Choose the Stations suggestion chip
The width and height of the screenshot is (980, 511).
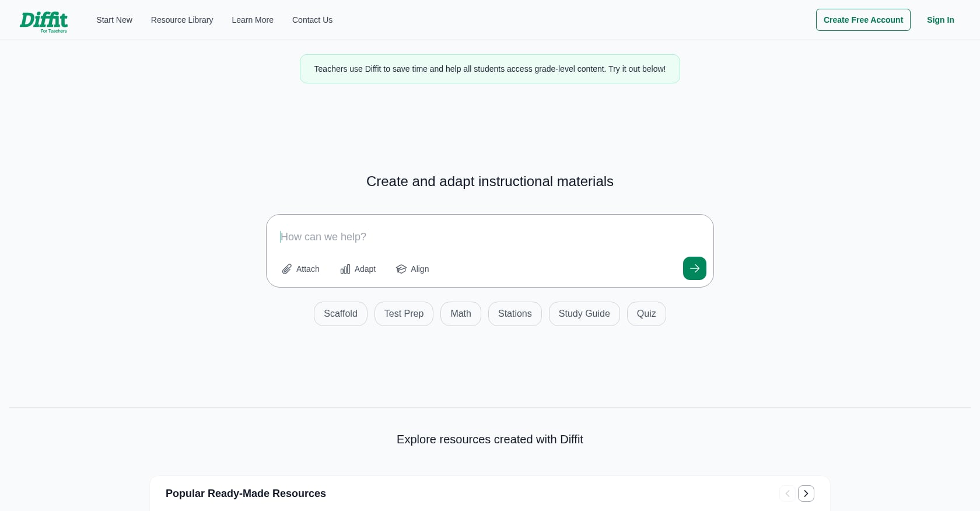point(515,314)
